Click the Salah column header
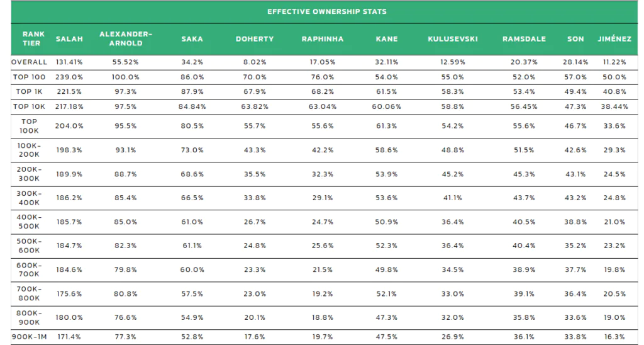The width and height of the screenshot is (644, 345). click(x=69, y=39)
